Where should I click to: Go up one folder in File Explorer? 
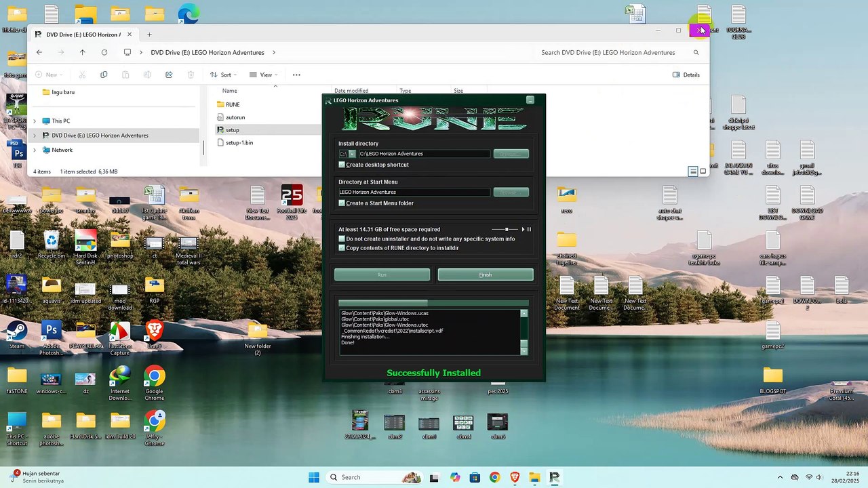point(83,52)
